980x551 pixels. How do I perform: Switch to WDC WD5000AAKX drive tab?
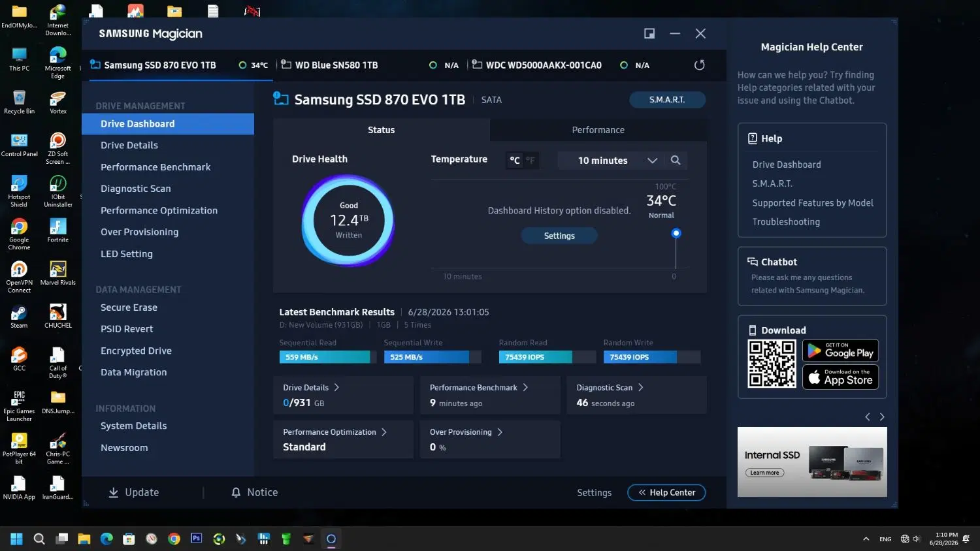click(561, 65)
